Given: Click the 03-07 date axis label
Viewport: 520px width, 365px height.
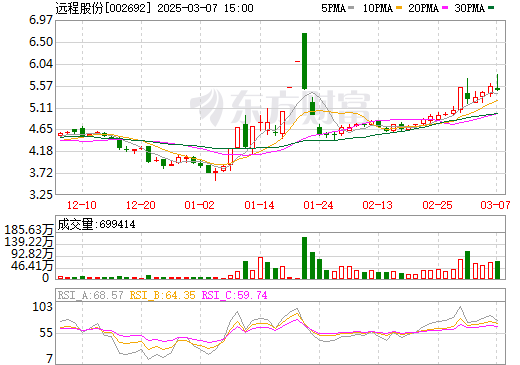Looking at the screenshot, I should tap(495, 205).
